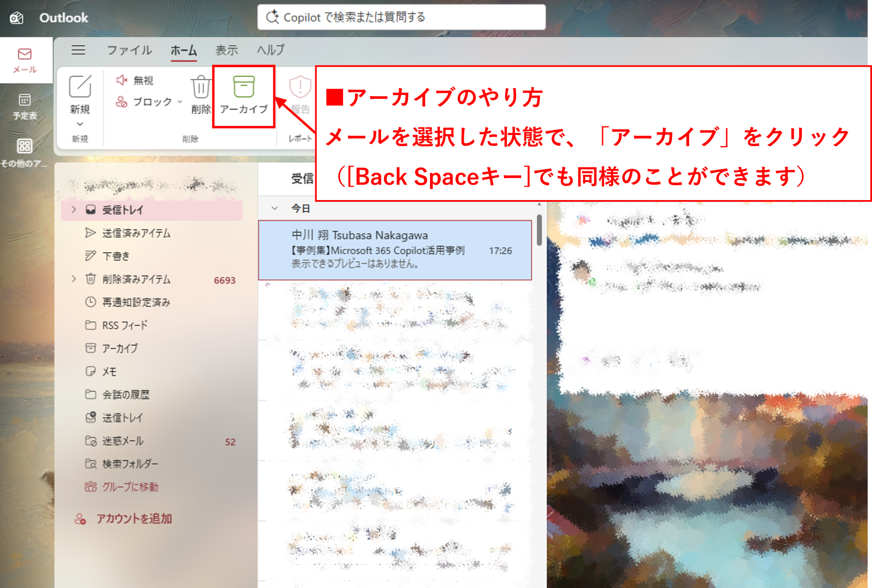Open the ブロック dropdown arrow

pyautogui.click(x=180, y=102)
